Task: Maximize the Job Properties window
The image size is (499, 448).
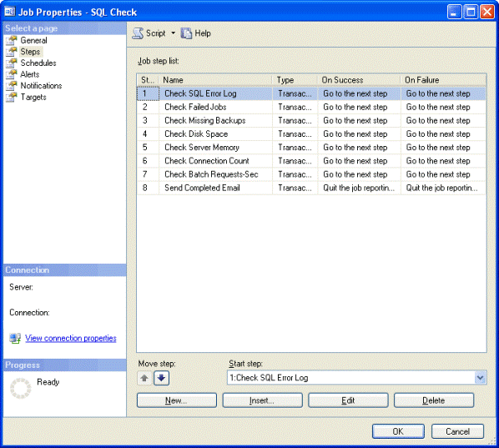Action: pyautogui.click(x=471, y=12)
